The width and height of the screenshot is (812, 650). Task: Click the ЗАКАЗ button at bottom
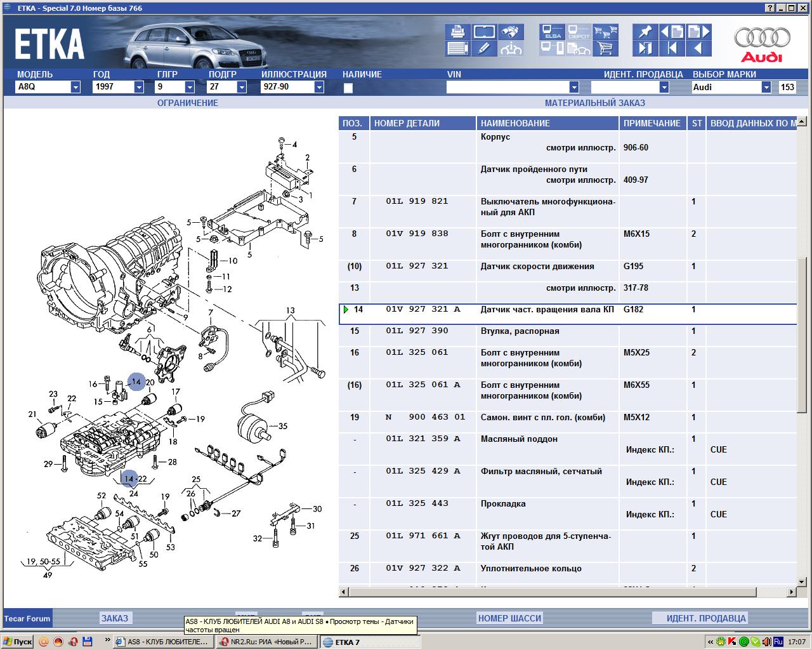click(115, 618)
